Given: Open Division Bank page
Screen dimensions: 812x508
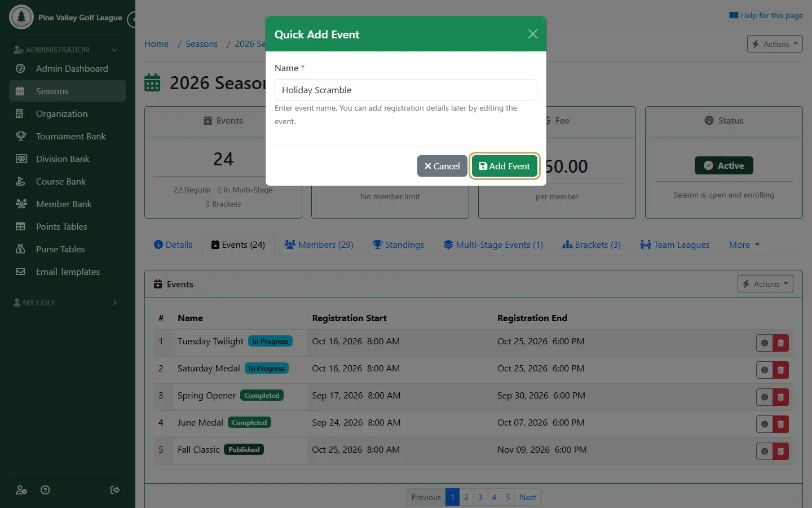Looking at the screenshot, I should click(x=68, y=159).
